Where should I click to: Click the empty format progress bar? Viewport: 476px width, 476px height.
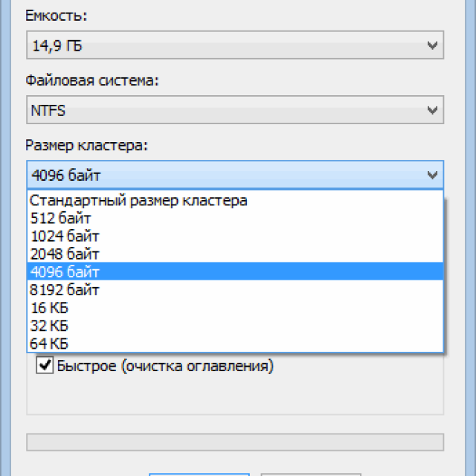click(x=235, y=442)
